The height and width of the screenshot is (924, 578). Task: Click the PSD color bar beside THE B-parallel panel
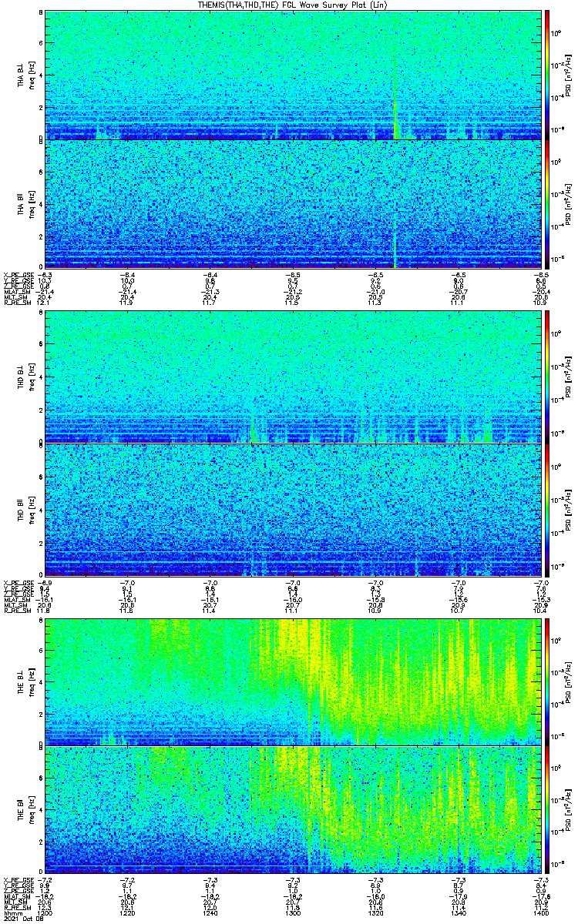548,809
